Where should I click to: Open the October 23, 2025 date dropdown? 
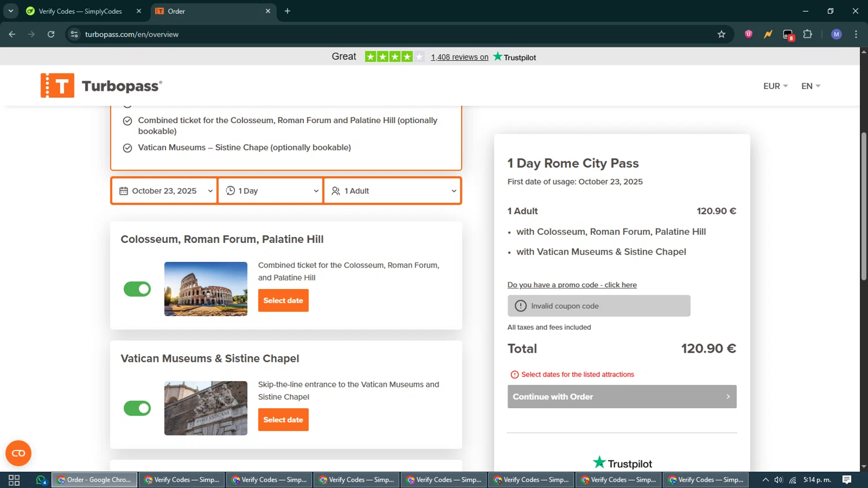(x=165, y=191)
